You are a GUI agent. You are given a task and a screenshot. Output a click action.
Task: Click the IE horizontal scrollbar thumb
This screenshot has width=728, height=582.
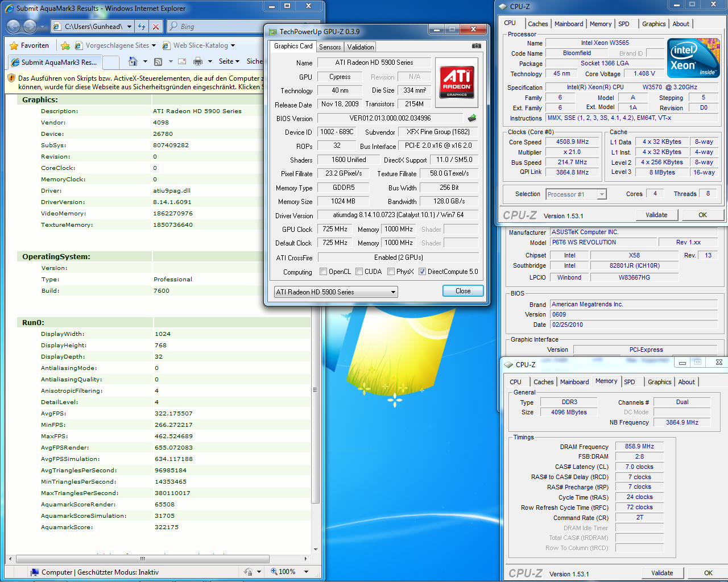pyautogui.click(x=142, y=559)
